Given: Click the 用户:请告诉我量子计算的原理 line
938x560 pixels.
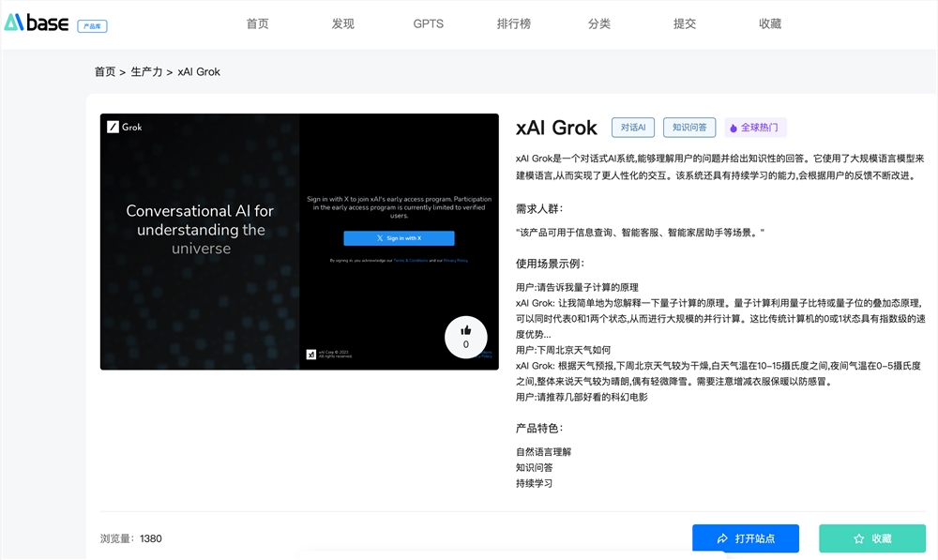Looking at the screenshot, I should pyautogui.click(x=577, y=287).
